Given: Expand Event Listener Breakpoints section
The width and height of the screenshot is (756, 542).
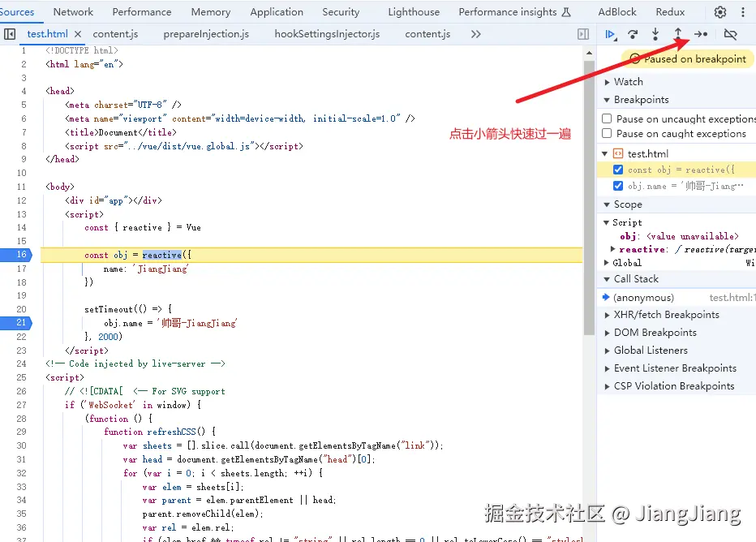Looking at the screenshot, I should 607,368.
